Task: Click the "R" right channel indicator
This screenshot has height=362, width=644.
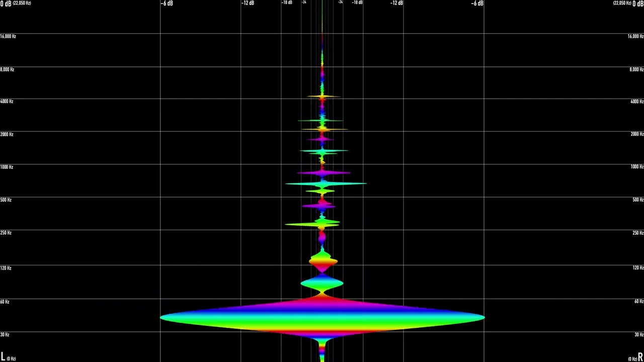Action: click(640, 356)
